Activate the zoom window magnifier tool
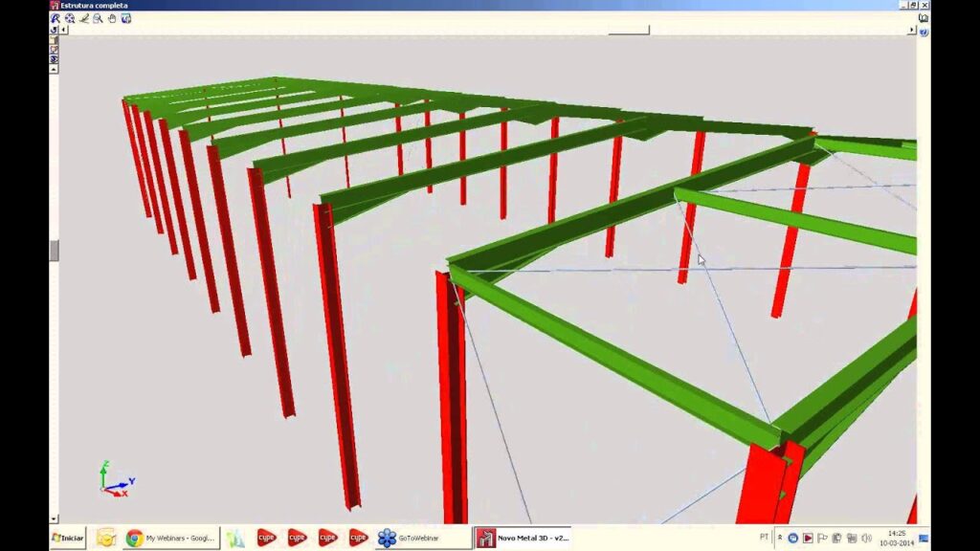The width and height of the screenshot is (980, 551). point(98,18)
